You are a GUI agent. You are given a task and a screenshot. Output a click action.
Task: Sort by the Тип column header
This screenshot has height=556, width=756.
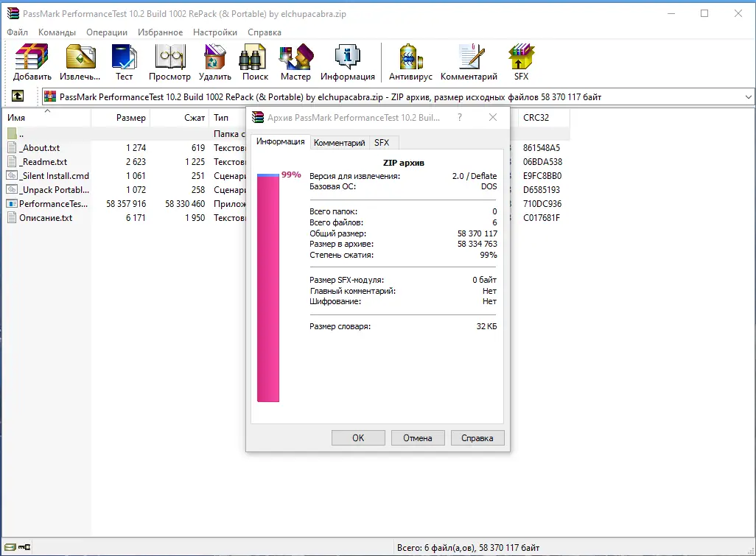[x=228, y=118]
